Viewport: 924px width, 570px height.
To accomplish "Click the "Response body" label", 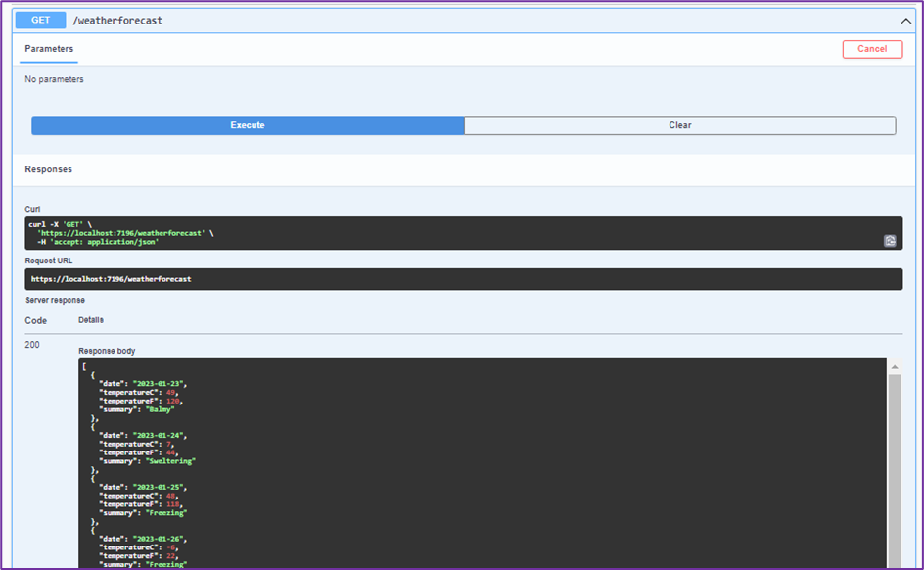I will click(x=107, y=351).
